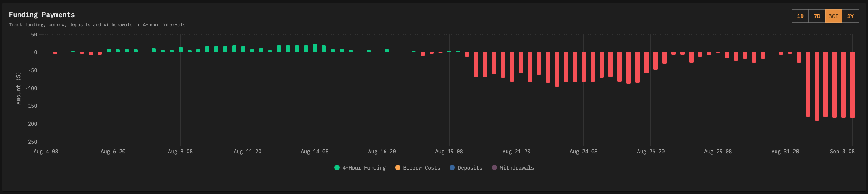The image size is (868, 194).
Task: Hide the Deposits legend series
Action: 470,168
